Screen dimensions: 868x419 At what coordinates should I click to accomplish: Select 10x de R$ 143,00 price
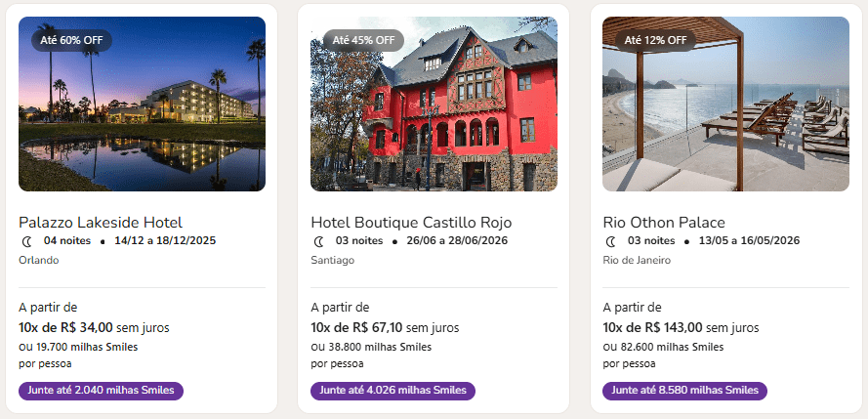652,327
